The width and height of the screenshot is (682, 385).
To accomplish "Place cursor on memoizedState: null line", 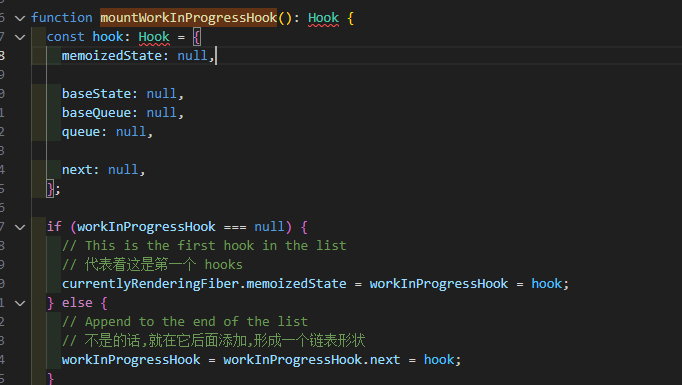I will (x=138, y=56).
